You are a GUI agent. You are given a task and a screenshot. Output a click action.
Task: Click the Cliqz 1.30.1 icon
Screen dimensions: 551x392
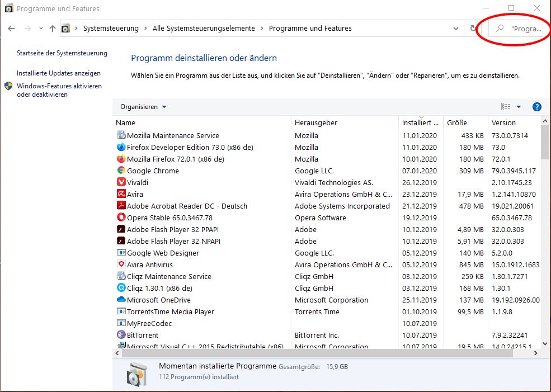pos(121,288)
